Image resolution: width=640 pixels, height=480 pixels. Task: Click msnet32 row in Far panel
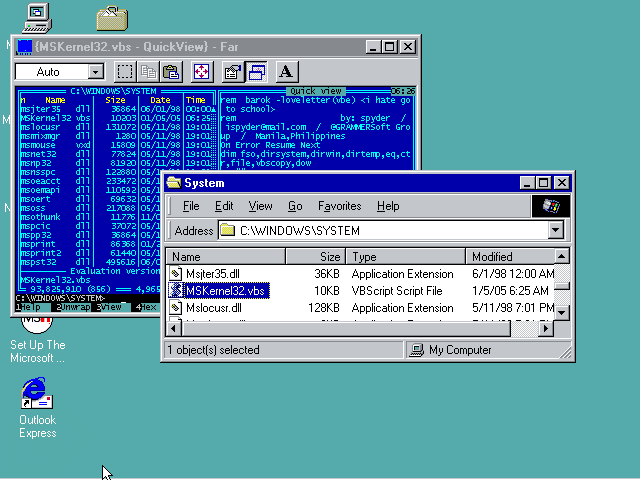coord(117,154)
